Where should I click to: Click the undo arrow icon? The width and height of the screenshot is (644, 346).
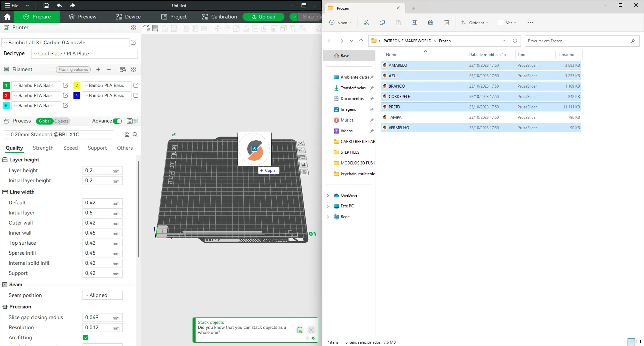pyautogui.click(x=59, y=5)
